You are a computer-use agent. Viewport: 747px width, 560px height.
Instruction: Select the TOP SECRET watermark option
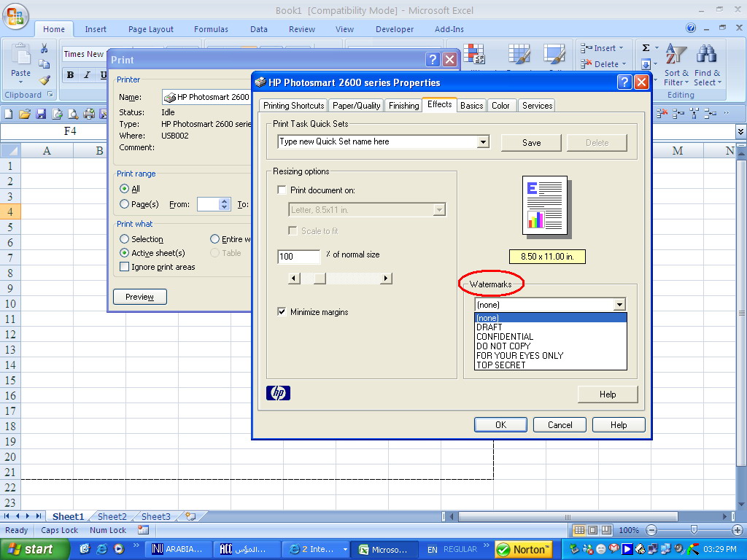pyautogui.click(x=550, y=365)
